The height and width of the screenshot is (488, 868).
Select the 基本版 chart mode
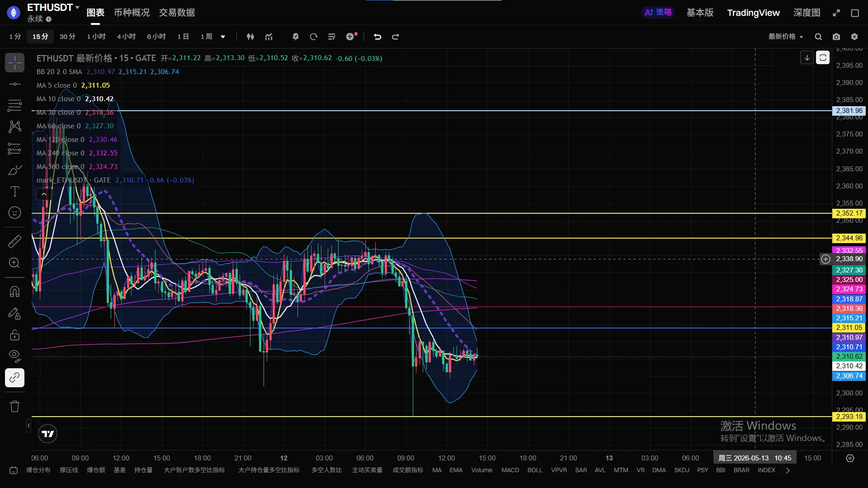coord(700,13)
